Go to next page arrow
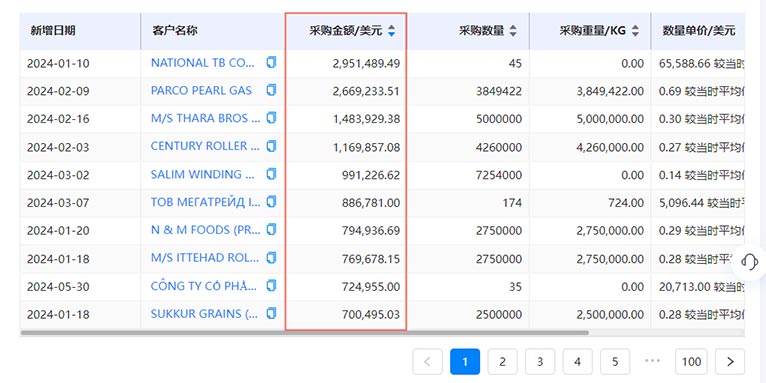The height and width of the screenshot is (383, 766). 730,362
